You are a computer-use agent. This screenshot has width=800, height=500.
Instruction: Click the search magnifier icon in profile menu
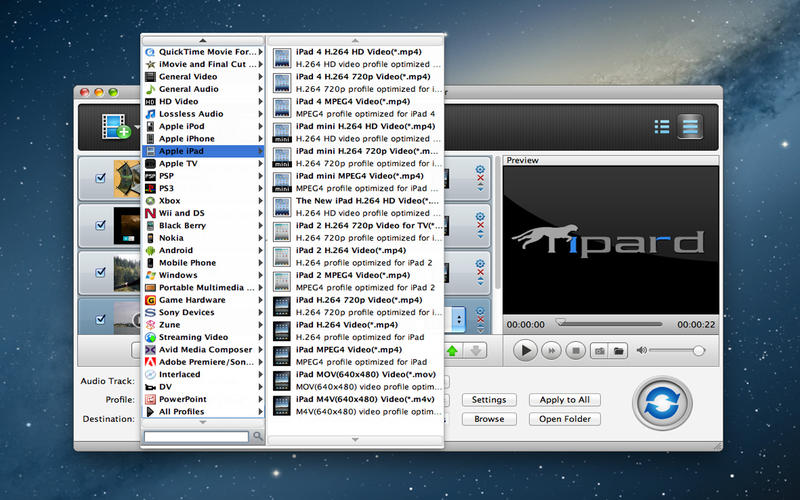(258, 436)
